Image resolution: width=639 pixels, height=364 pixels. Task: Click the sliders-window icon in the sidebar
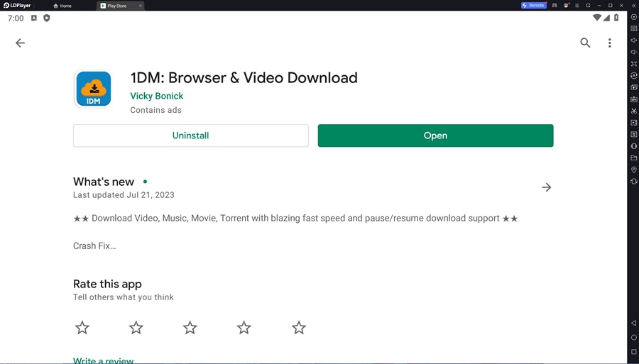(634, 134)
